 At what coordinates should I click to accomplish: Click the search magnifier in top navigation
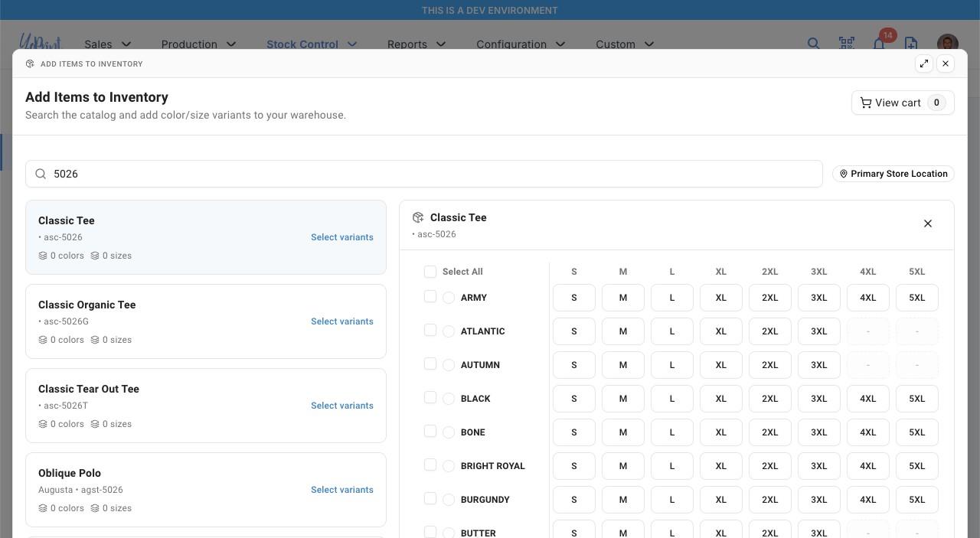813,44
